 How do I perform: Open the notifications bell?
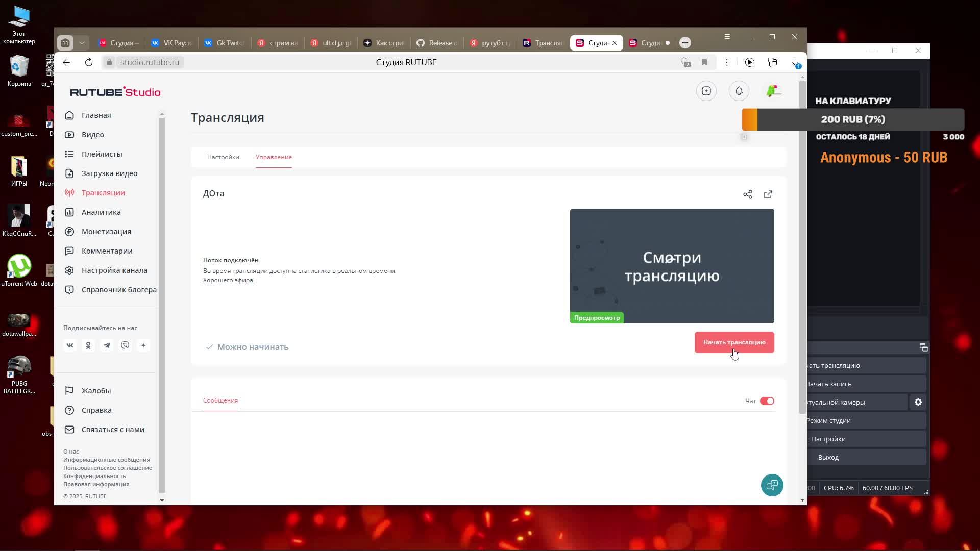739,91
